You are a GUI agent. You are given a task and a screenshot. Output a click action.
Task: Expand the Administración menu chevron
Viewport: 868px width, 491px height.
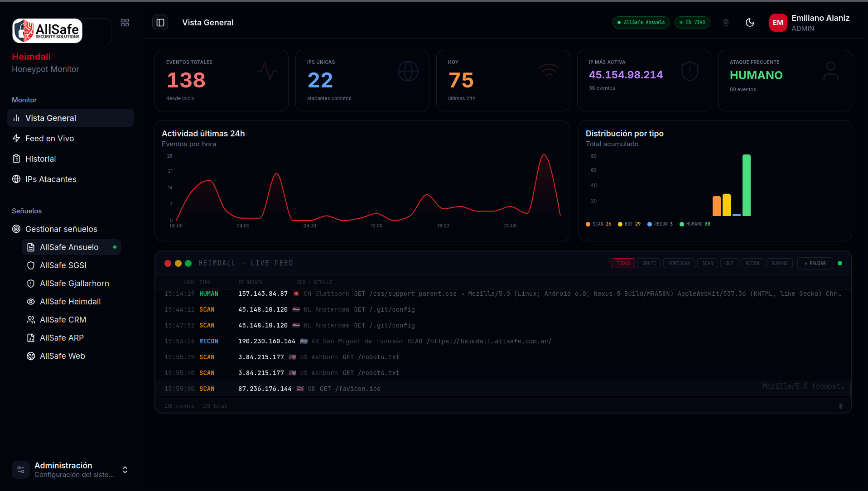(125, 470)
